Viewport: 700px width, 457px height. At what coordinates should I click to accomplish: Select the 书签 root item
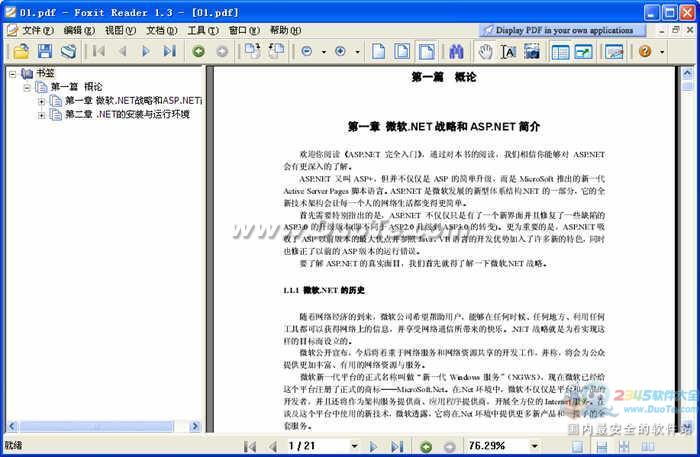click(45, 73)
